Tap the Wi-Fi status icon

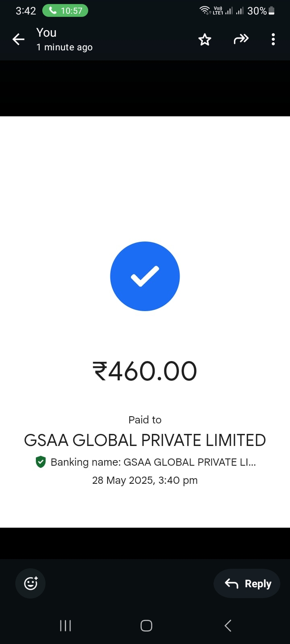click(x=205, y=10)
